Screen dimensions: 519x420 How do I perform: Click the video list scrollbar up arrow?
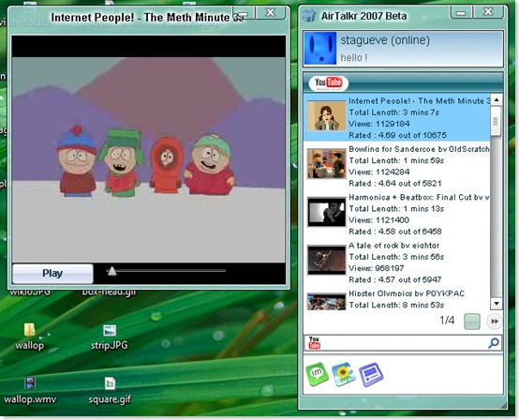497,99
